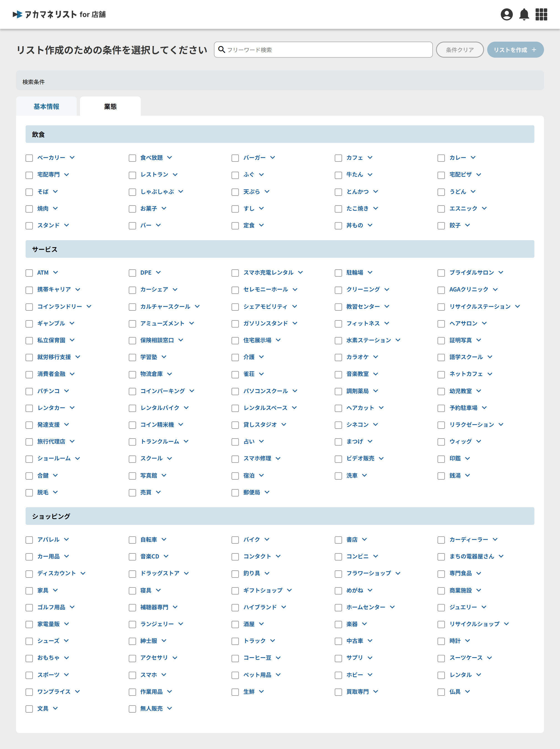This screenshot has width=560, height=749.
Task: Select the 業態 tab
Action: click(x=110, y=106)
